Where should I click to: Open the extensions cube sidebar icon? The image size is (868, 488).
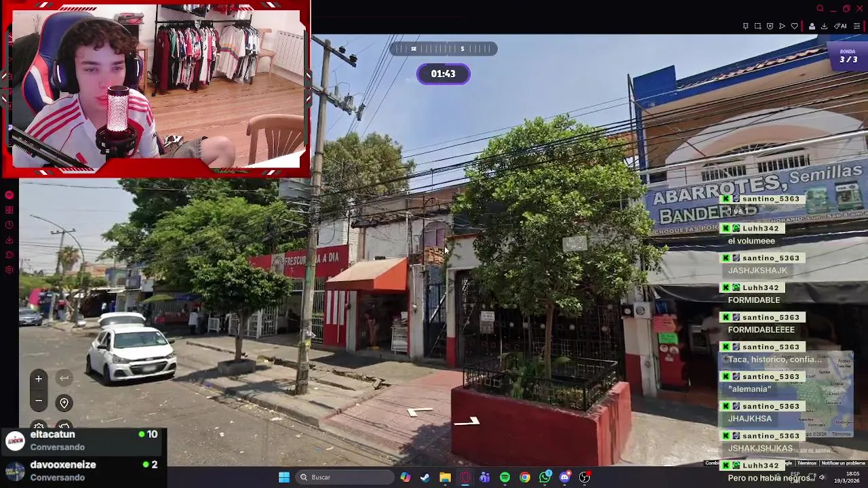pos(9,255)
